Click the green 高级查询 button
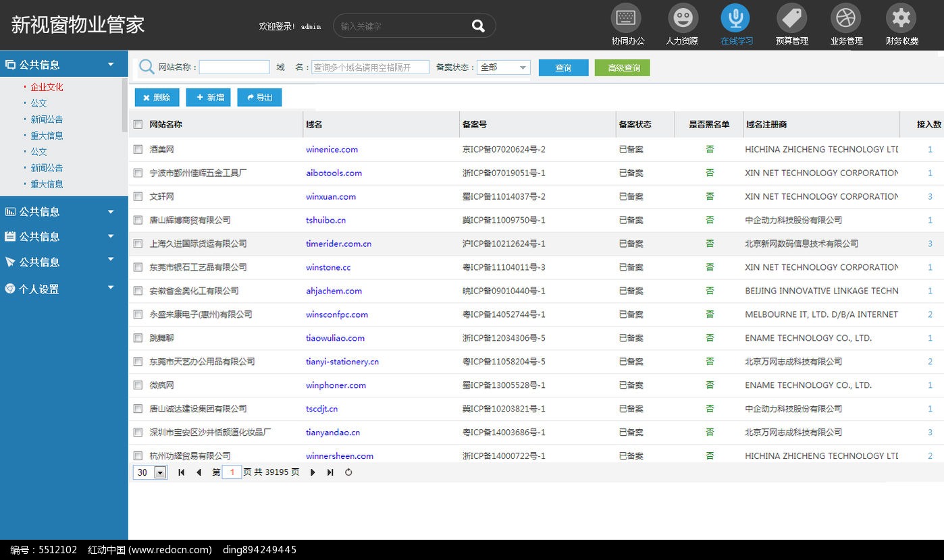 pyautogui.click(x=623, y=67)
